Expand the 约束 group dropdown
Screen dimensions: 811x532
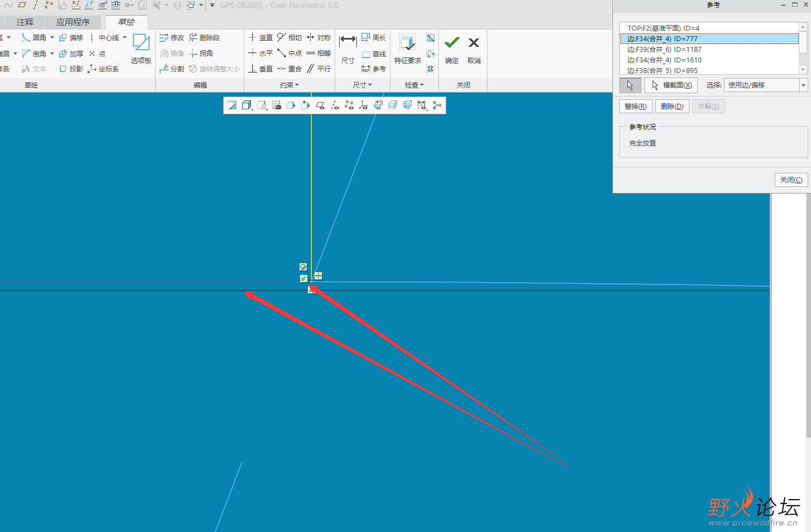tap(289, 85)
